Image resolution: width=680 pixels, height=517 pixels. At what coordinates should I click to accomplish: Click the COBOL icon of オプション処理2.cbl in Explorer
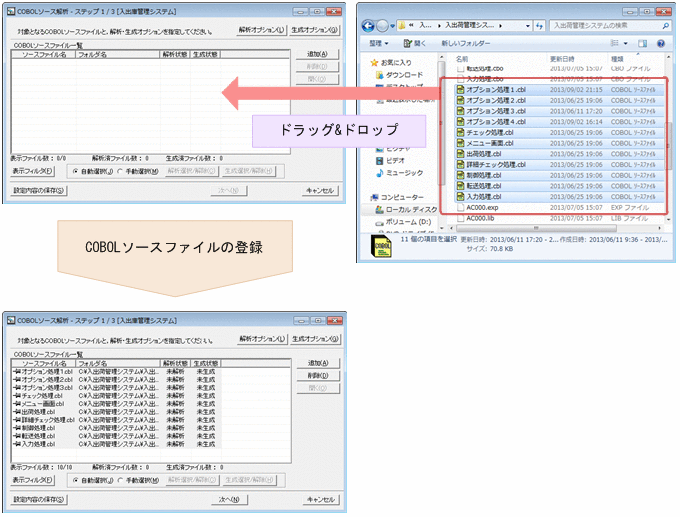pyautogui.click(x=460, y=100)
